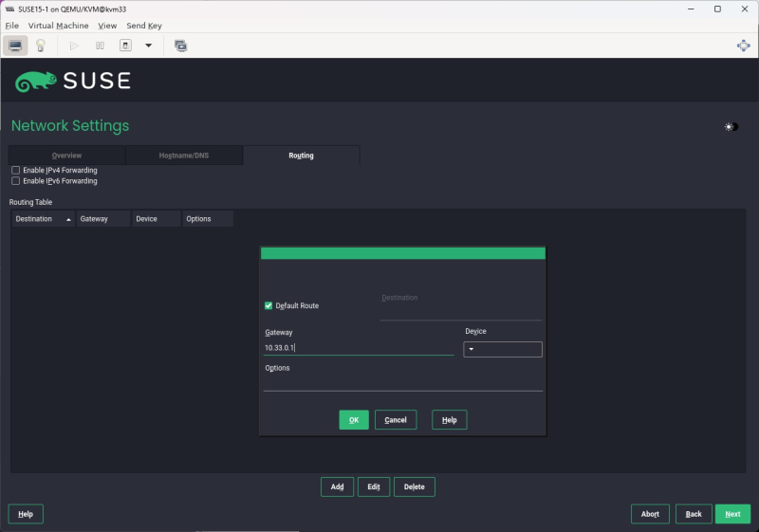
Task: Manage VM snapshots icon
Action: pos(180,46)
